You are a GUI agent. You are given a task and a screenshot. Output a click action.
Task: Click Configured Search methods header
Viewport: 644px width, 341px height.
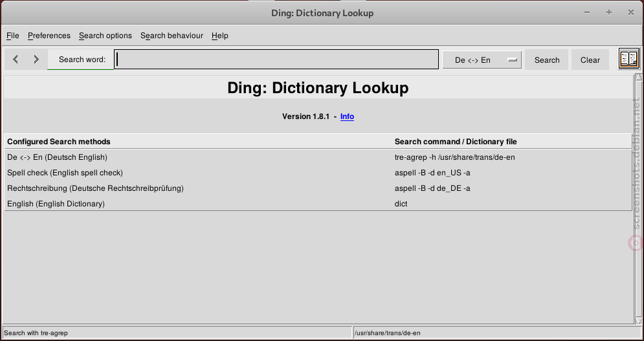point(59,142)
